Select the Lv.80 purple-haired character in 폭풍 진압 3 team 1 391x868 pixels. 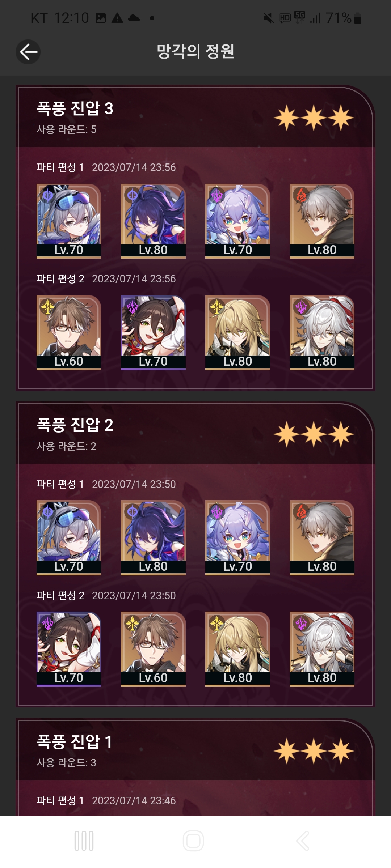pos(153,221)
